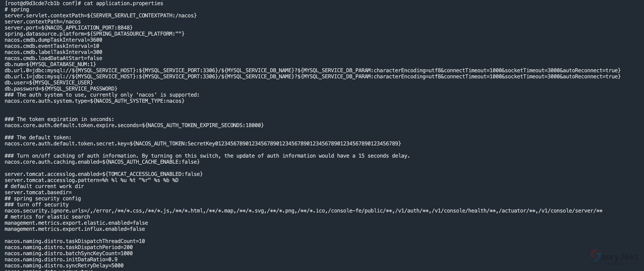Click the management.metrics.export.influx.enabled line

click(75, 229)
